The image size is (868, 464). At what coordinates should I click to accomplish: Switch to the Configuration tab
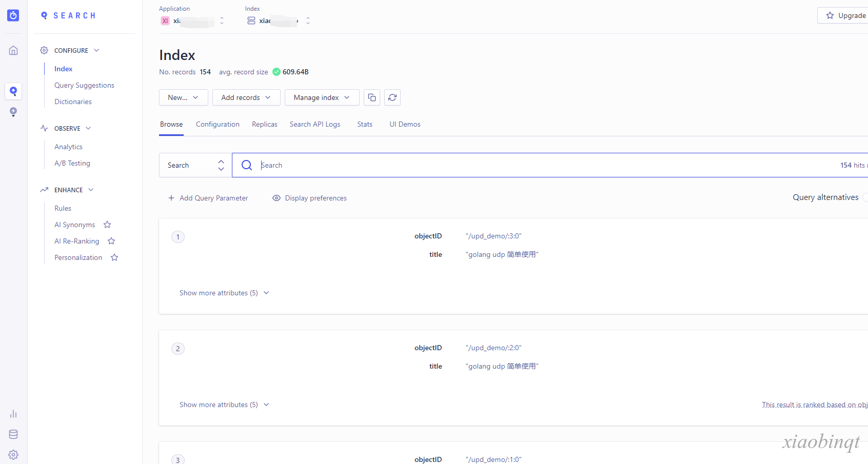(x=218, y=124)
